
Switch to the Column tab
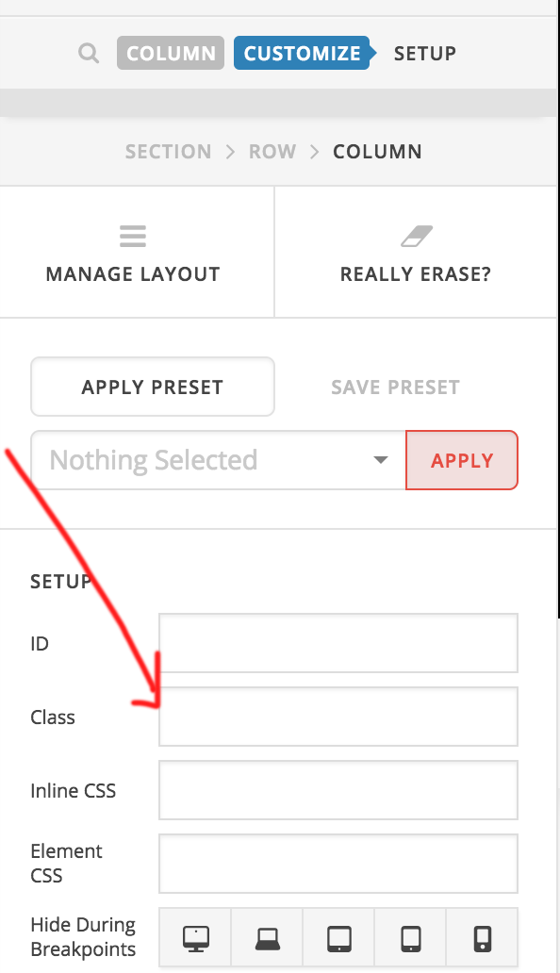(171, 53)
